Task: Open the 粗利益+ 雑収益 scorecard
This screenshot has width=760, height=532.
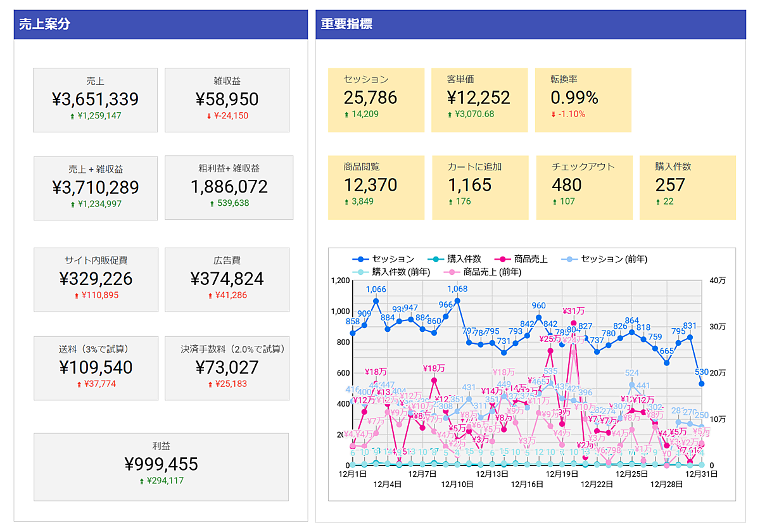Action: pos(229,187)
